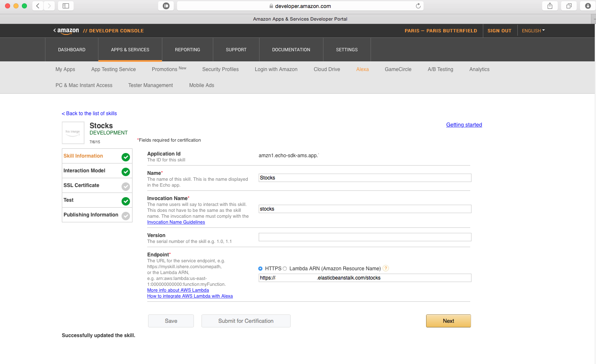The height and width of the screenshot is (364, 596).
Task: Click the Safari address bar
Action: tap(300, 6)
